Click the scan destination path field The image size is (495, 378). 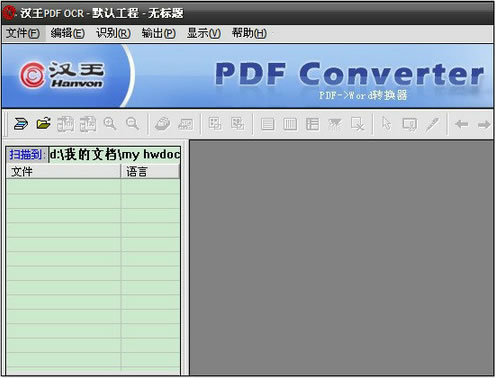click(x=115, y=155)
